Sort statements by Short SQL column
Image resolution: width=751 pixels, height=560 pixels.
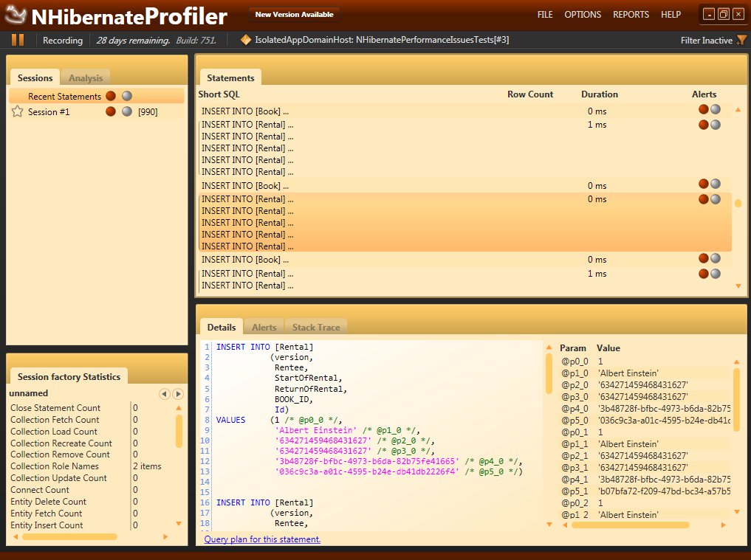pyautogui.click(x=219, y=94)
